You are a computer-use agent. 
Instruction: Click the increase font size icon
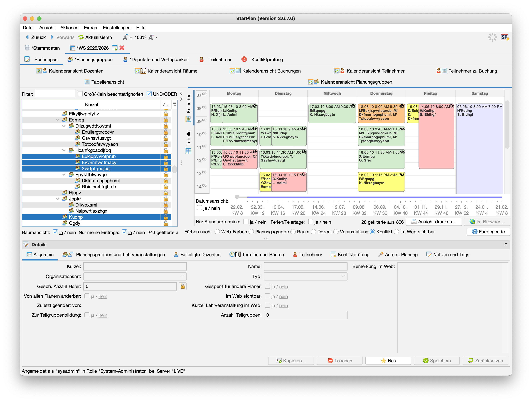[x=125, y=37]
